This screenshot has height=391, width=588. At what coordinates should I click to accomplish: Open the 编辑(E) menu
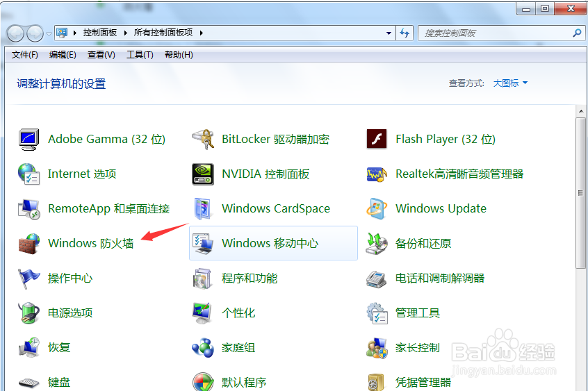pyautogui.click(x=63, y=55)
